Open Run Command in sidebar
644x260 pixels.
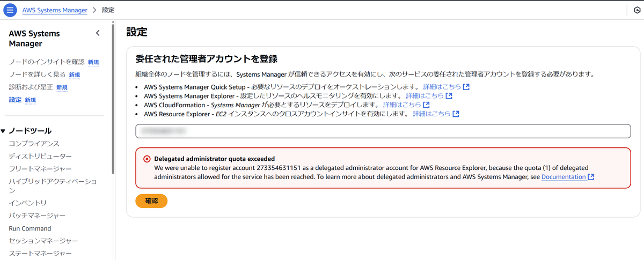coord(30,228)
